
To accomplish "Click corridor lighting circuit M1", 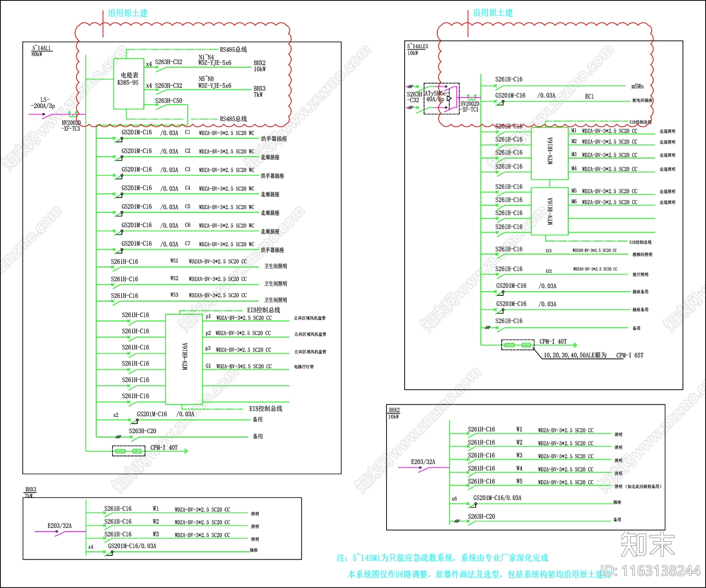I will click(574, 130).
